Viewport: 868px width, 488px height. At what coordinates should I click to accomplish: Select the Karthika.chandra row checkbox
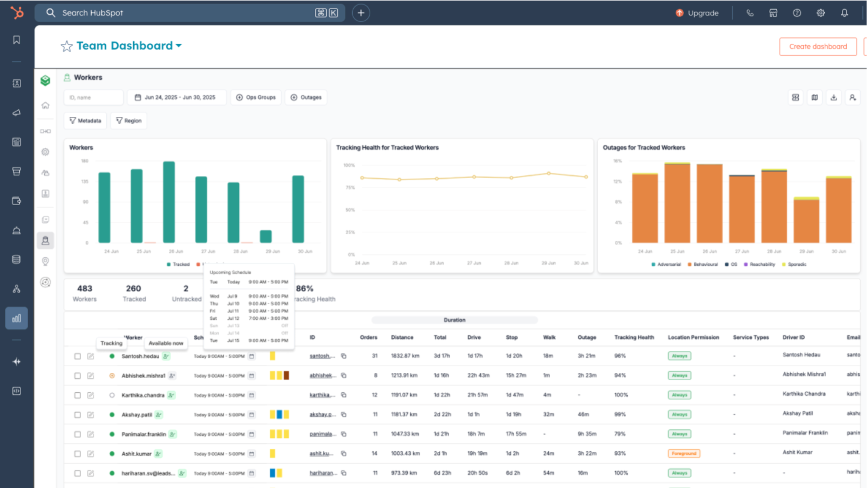point(77,395)
